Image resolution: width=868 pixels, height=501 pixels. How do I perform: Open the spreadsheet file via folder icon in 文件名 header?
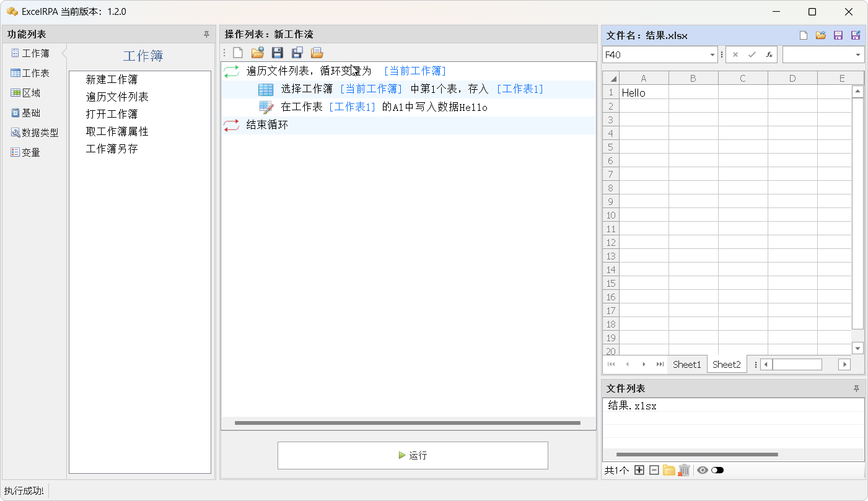point(821,35)
